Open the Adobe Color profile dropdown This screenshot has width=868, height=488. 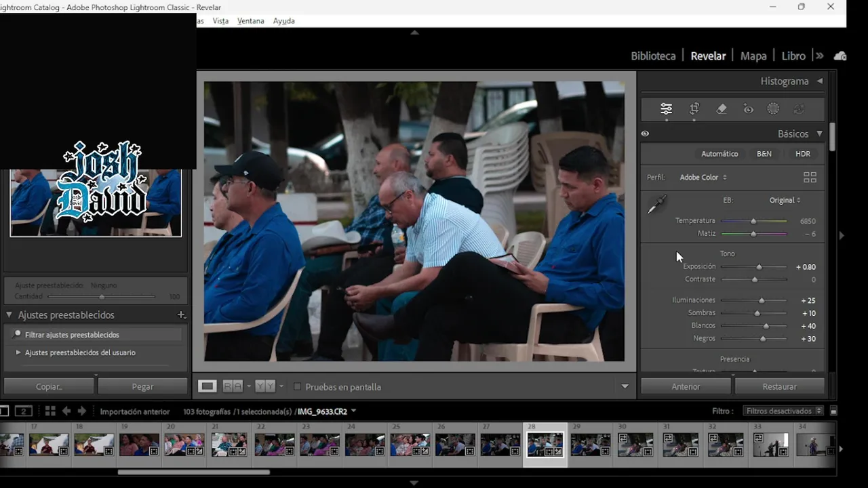703,178
